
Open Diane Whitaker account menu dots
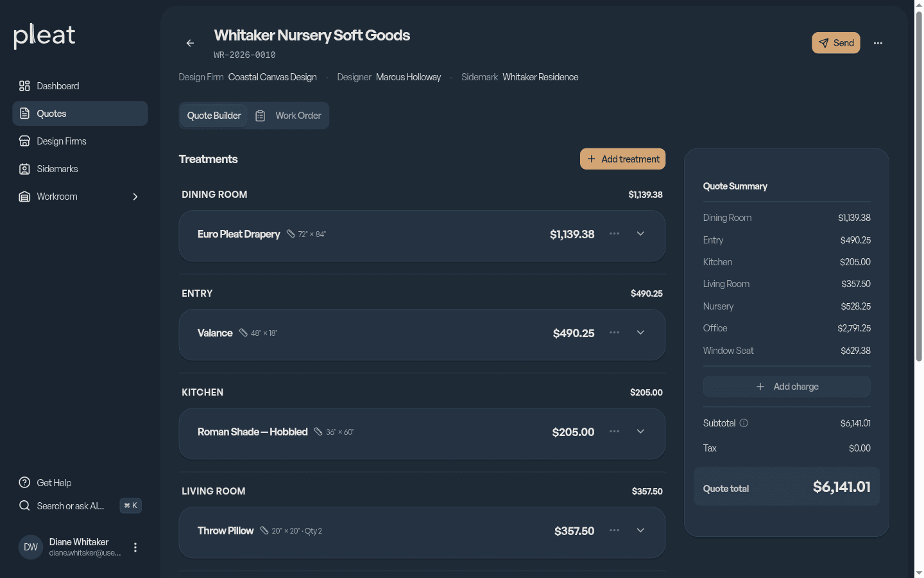coord(135,547)
